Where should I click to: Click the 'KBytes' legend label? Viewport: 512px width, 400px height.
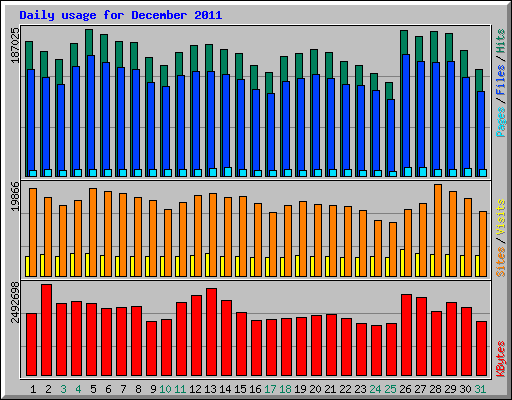coord(501,359)
